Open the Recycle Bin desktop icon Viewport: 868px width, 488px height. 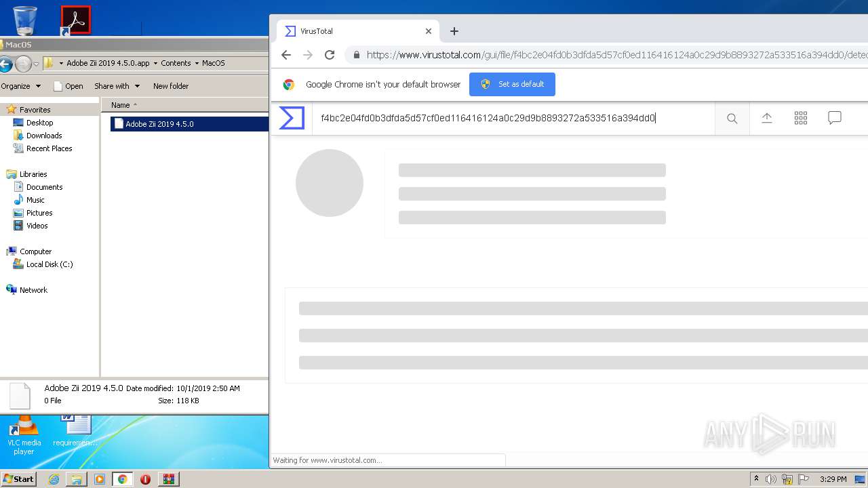pos(25,20)
